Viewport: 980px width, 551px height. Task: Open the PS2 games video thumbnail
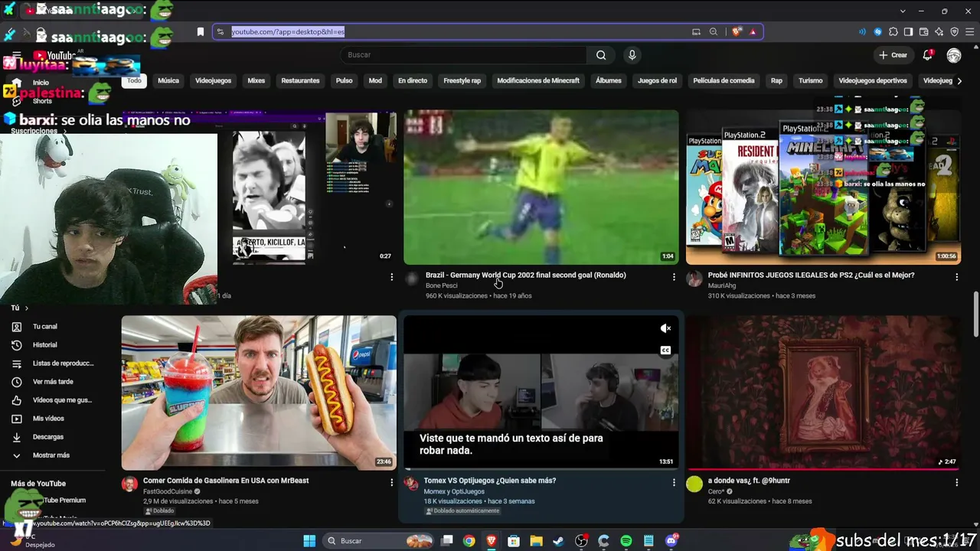[x=823, y=187]
